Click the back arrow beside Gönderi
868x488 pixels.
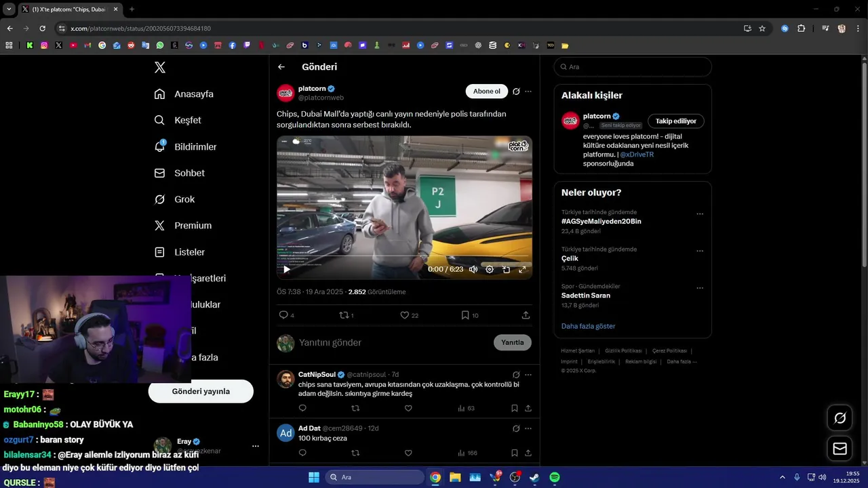coord(281,67)
